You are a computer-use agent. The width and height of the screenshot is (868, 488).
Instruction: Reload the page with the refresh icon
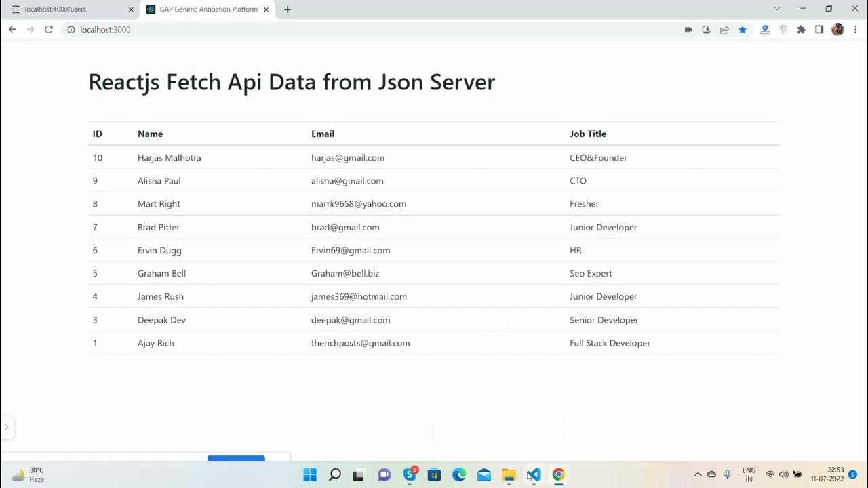pyautogui.click(x=48, y=30)
